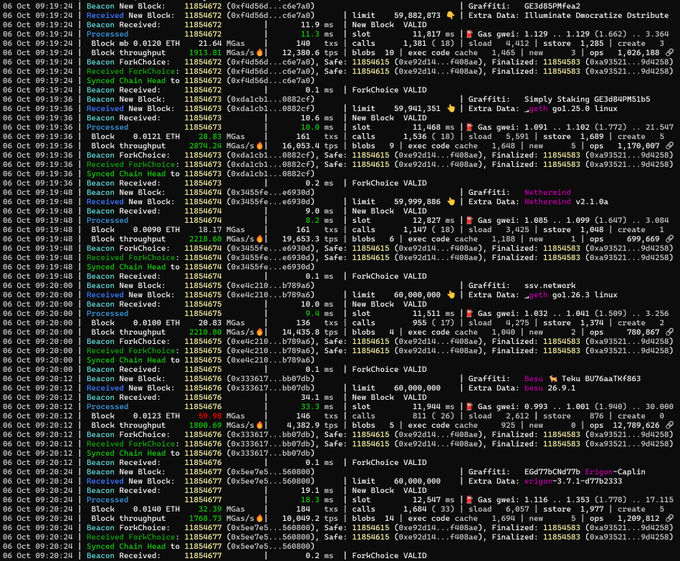The image size is (680, 561).
Task: Click the pointing hand icon after limit 59,941,351
Action: click(x=451, y=108)
